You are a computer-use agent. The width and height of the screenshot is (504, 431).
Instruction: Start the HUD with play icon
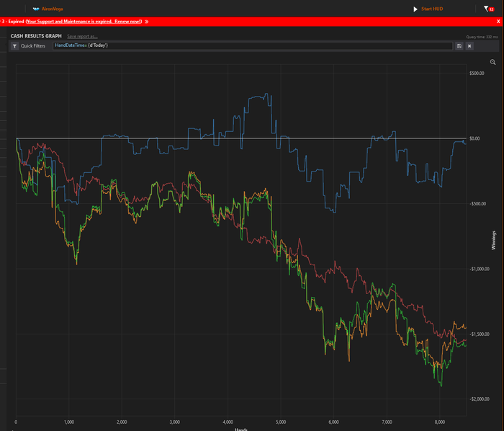[415, 9]
